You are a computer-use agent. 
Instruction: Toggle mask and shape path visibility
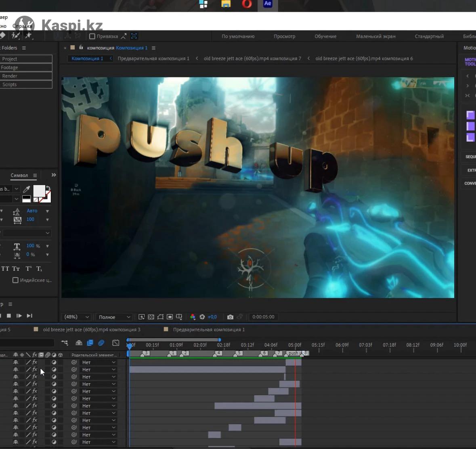[x=160, y=317]
